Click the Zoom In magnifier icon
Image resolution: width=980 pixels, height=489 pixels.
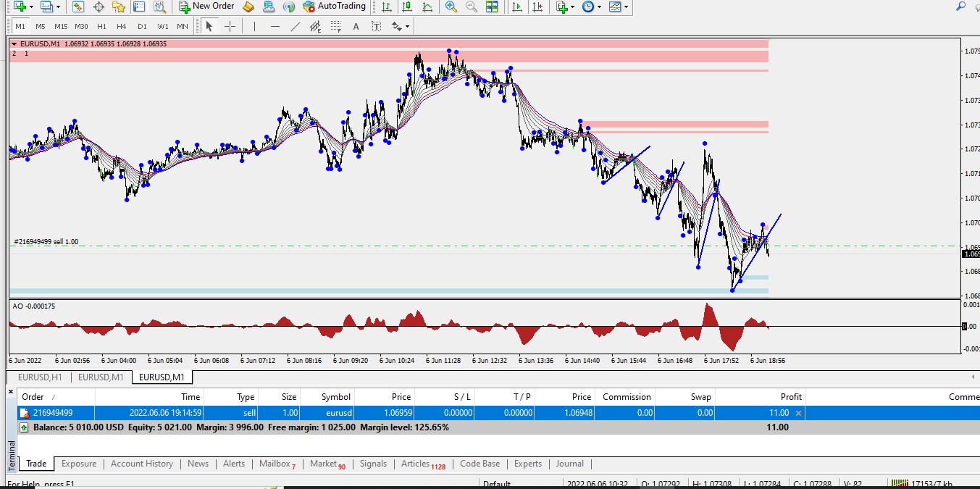tap(451, 7)
